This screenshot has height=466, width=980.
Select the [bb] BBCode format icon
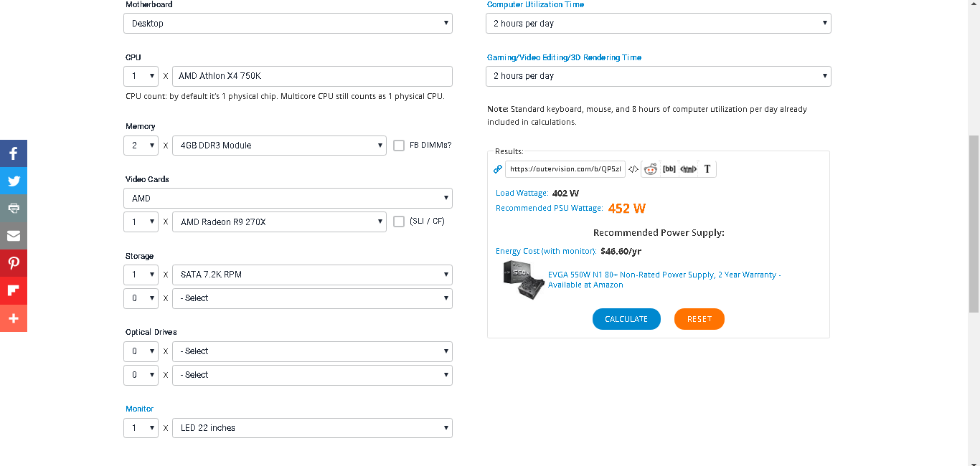(x=669, y=169)
